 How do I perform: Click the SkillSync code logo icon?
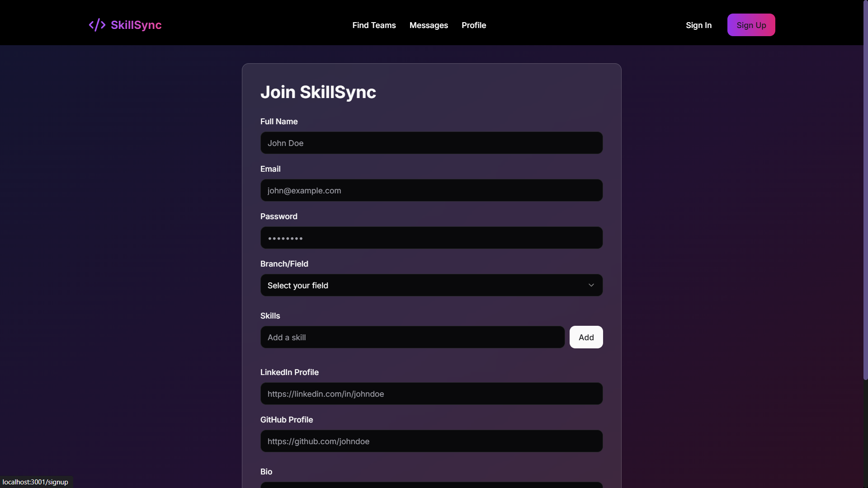tap(97, 25)
